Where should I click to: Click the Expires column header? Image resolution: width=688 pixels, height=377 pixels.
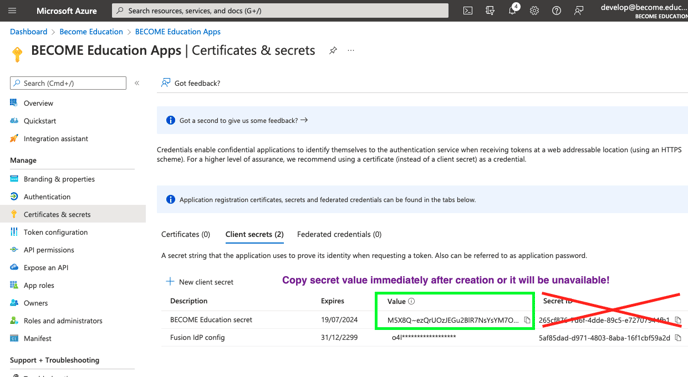pyautogui.click(x=333, y=301)
